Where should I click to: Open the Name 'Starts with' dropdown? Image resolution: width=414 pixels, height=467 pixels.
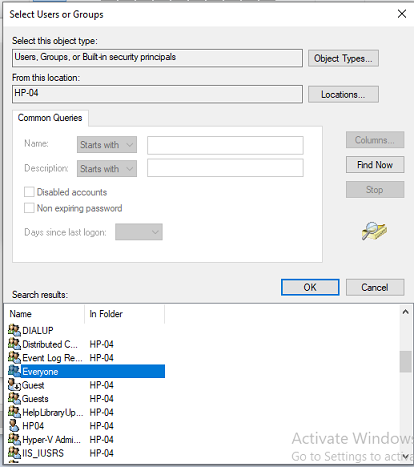tap(107, 145)
